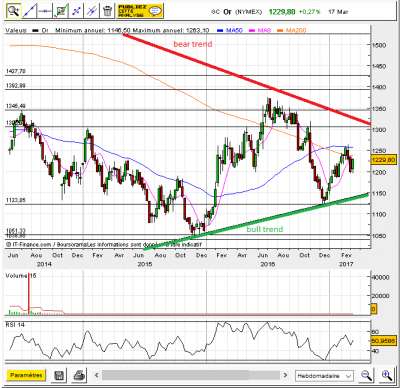Click the RSI 14 indicator label
Viewport: 400px width, 388px height.
(x=15, y=325)
